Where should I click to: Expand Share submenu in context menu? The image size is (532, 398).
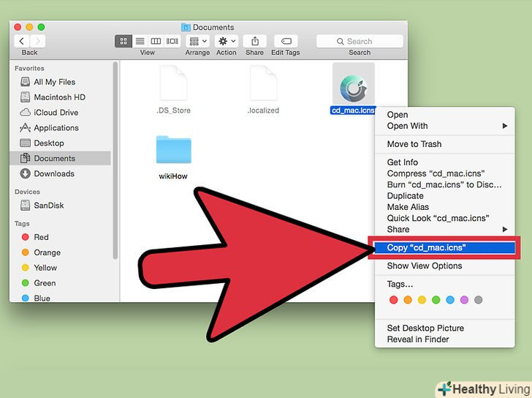(x=445, y=230)
